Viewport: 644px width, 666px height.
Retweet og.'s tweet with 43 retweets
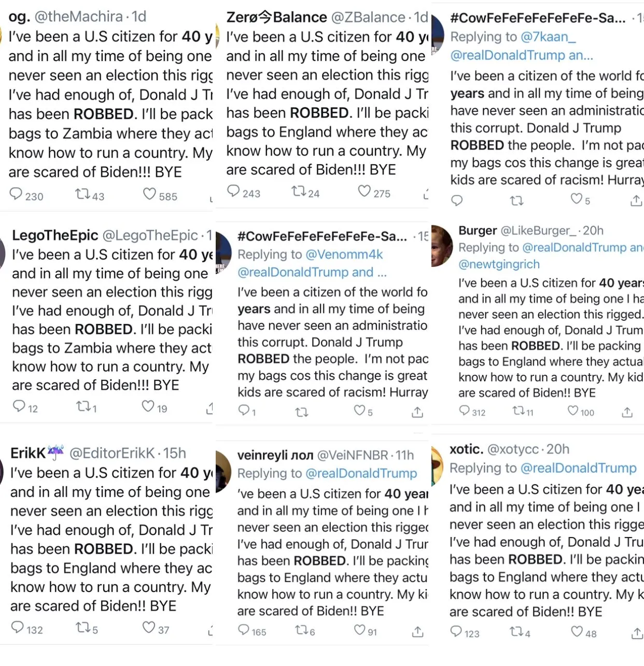(82, 194)
